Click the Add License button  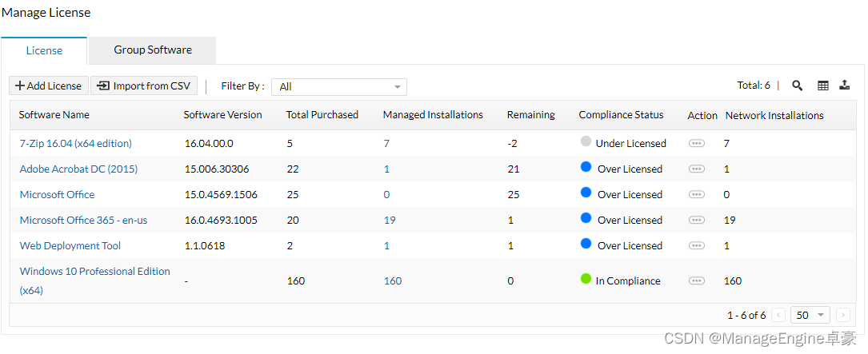49,86
